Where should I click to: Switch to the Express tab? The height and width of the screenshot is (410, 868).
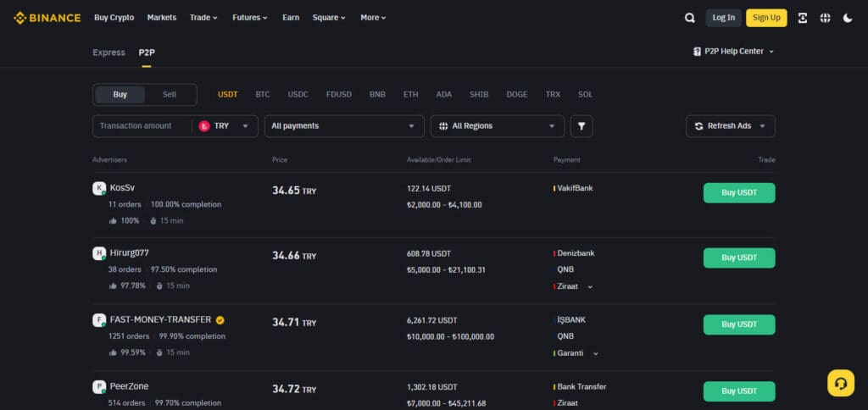point(108,53)
